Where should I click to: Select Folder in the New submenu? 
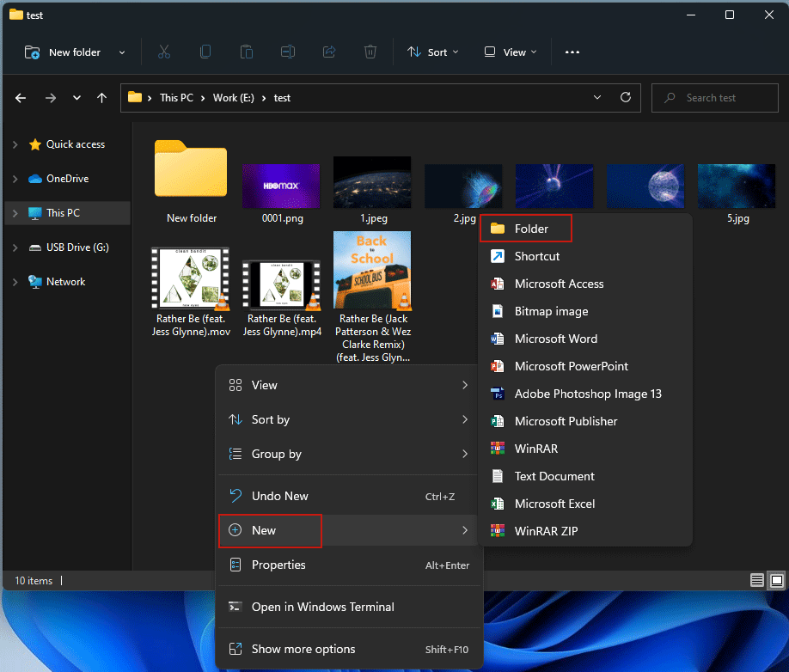[x=585, y=229]
